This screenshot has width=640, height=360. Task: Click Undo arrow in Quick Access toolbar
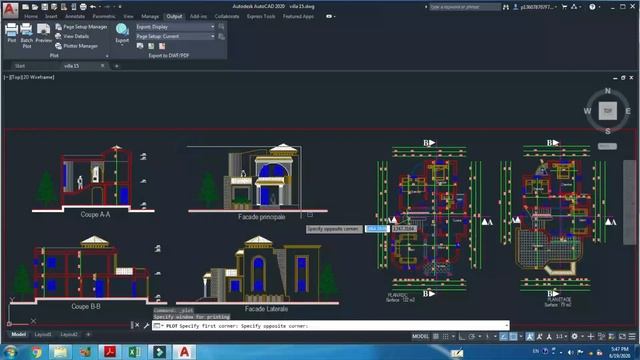pyautogui.click(x=93, y=7)
